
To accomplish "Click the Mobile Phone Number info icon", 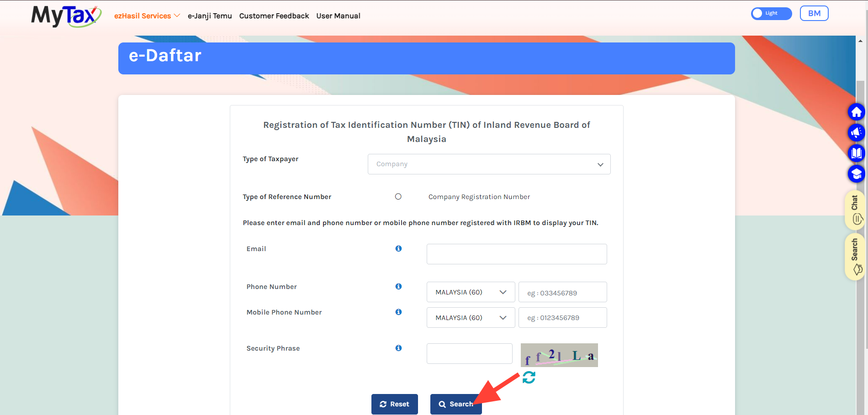I will coord(398,312).
